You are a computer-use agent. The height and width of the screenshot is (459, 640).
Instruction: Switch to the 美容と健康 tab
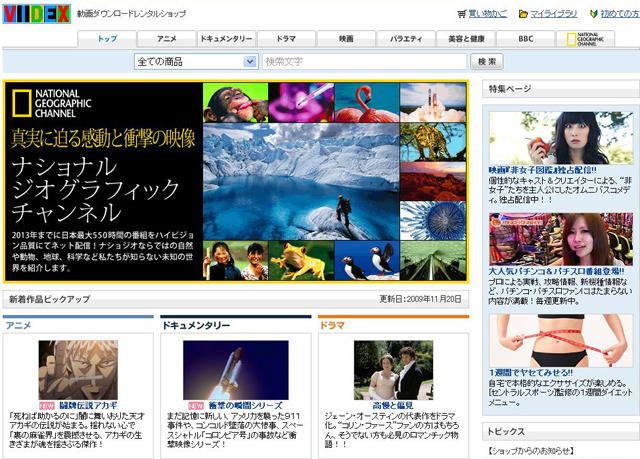click(x=466, y=39)
